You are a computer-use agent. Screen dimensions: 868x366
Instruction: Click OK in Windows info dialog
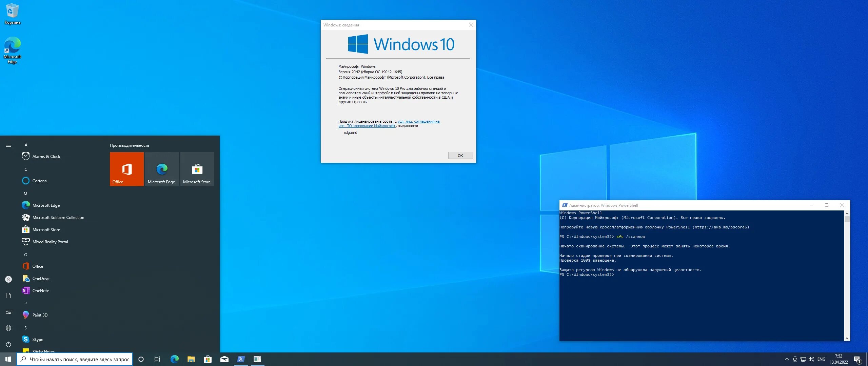(460, 155)
